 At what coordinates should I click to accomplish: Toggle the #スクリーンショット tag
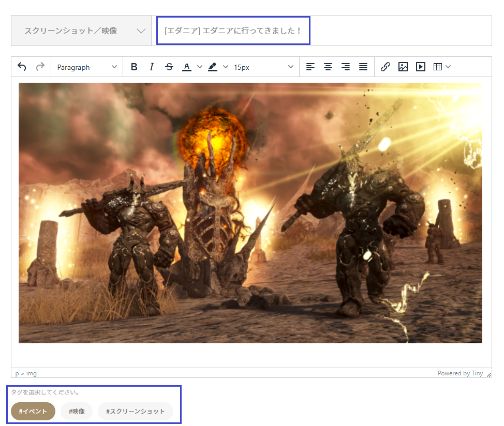click(136, 411)
